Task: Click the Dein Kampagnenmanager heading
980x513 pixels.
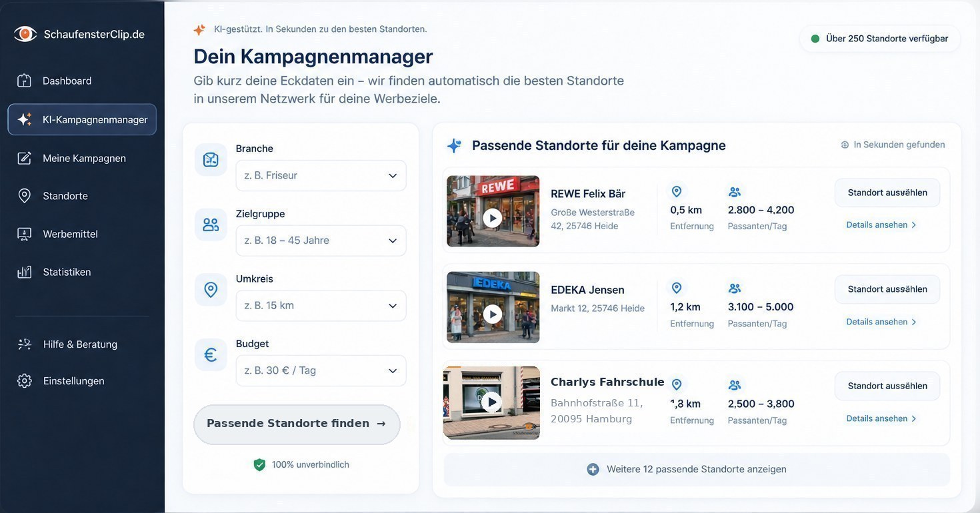Action: tap(313, 56)
